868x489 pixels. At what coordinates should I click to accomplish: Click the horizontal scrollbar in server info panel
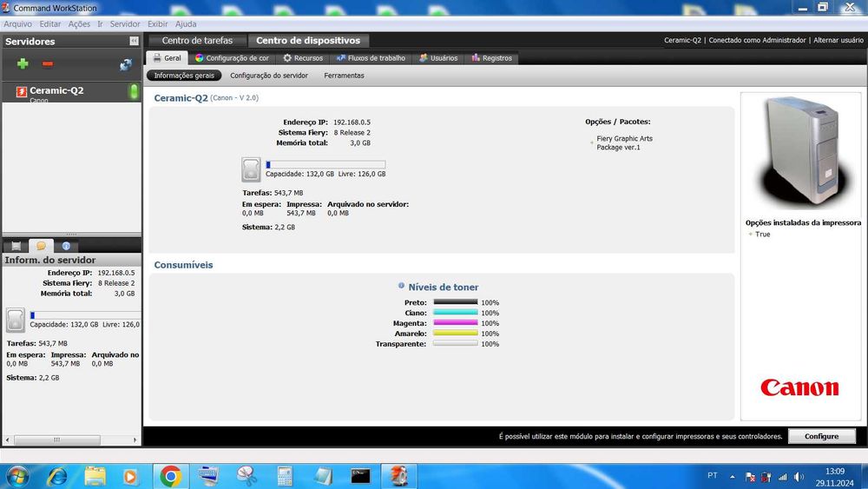tap(71, 439)
